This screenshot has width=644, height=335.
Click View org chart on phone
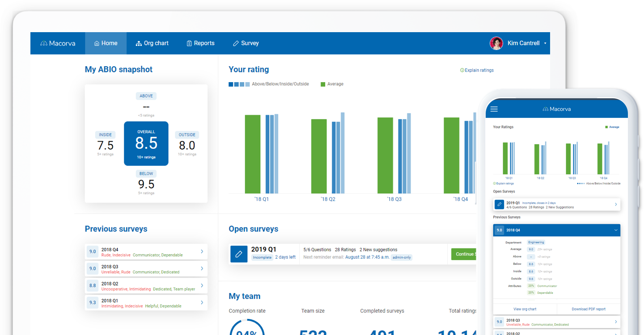click(525, 309)
